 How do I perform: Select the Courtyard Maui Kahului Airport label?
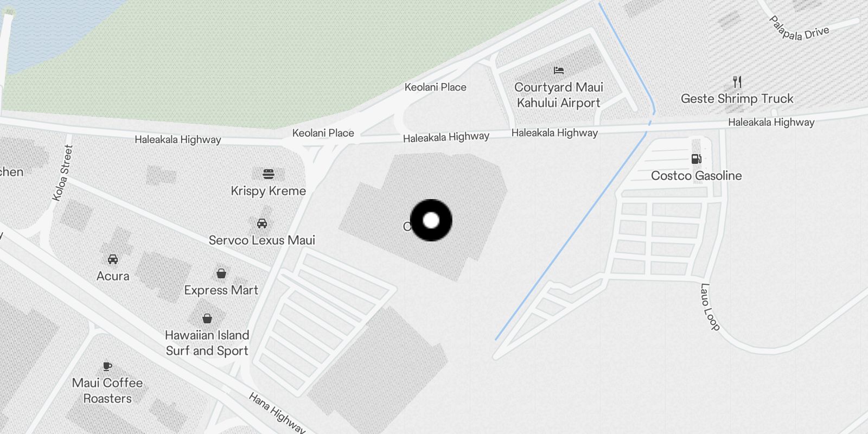coord(559,95)
